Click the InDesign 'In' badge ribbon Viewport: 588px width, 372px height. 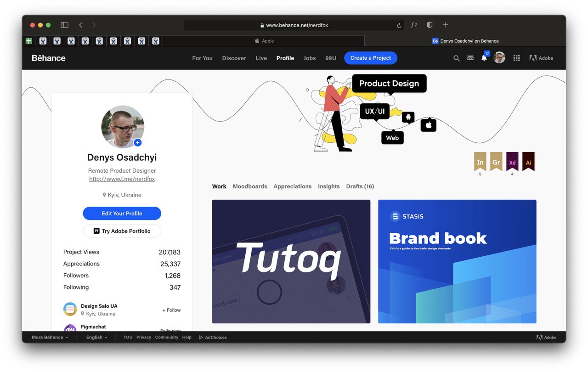[480, 161]
